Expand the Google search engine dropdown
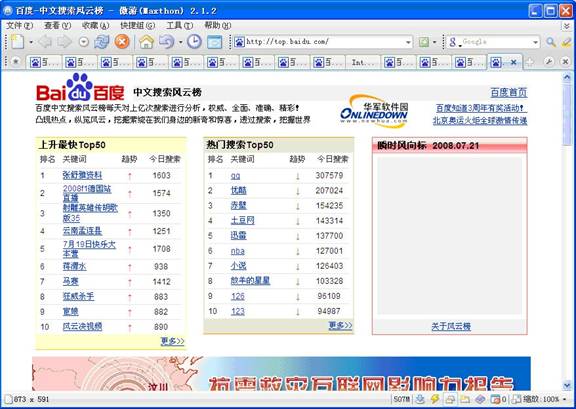Screen dimensions: 576x409 click(536, 42)
